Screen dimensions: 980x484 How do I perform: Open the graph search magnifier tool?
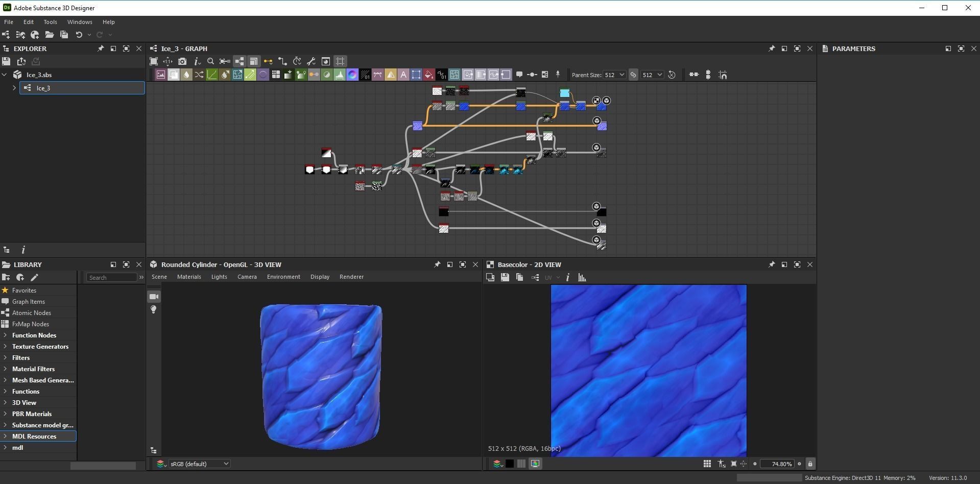(x=210, y=61)
